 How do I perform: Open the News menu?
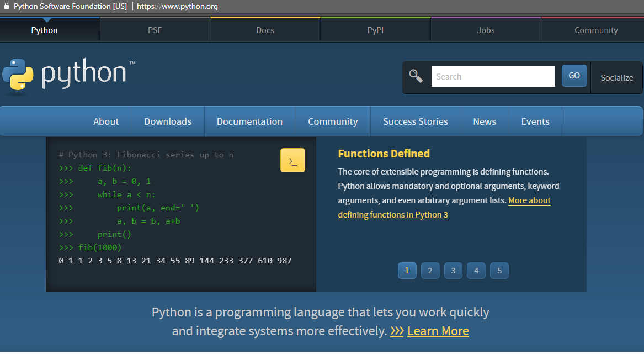click(485, 121)
